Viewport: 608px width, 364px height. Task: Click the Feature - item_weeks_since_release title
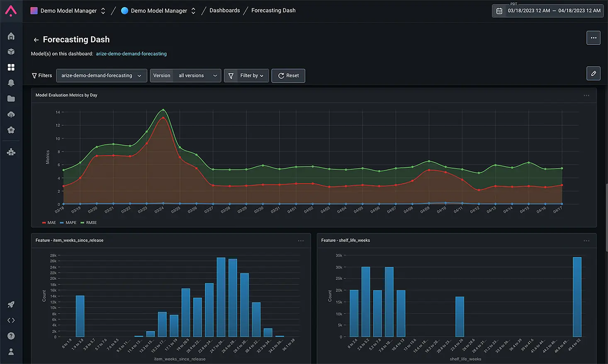pyautogui.click(x=69, y=240)
